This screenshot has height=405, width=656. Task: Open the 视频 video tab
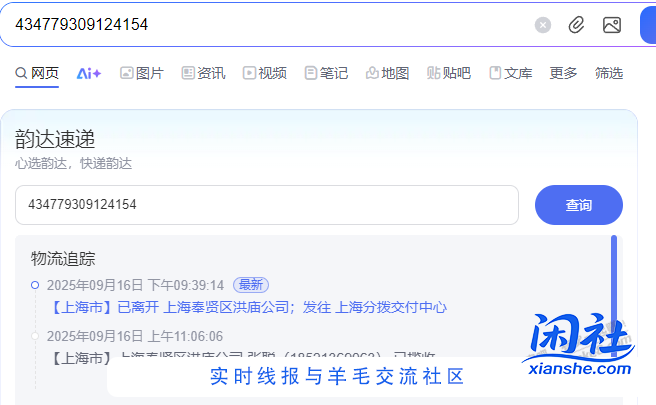(265, 73)
